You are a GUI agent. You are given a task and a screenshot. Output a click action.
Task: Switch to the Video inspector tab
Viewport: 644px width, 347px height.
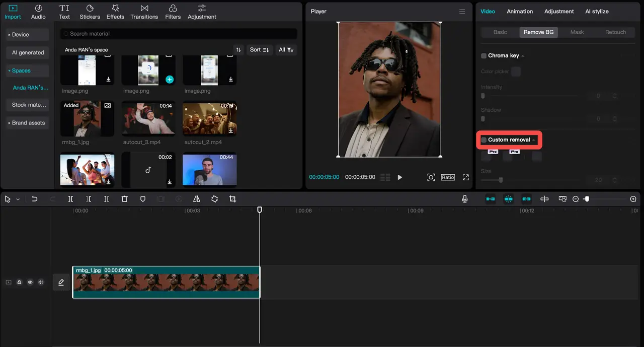pos(488,11)
